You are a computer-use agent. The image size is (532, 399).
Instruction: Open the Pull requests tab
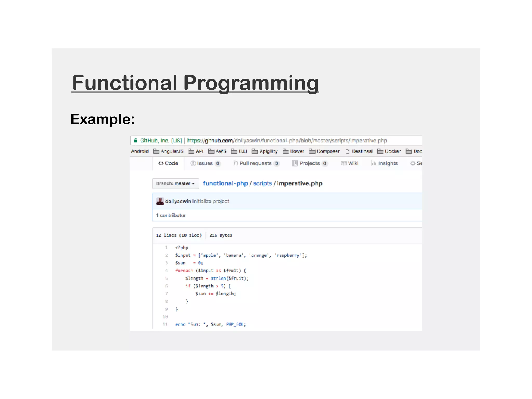[256, 163]
